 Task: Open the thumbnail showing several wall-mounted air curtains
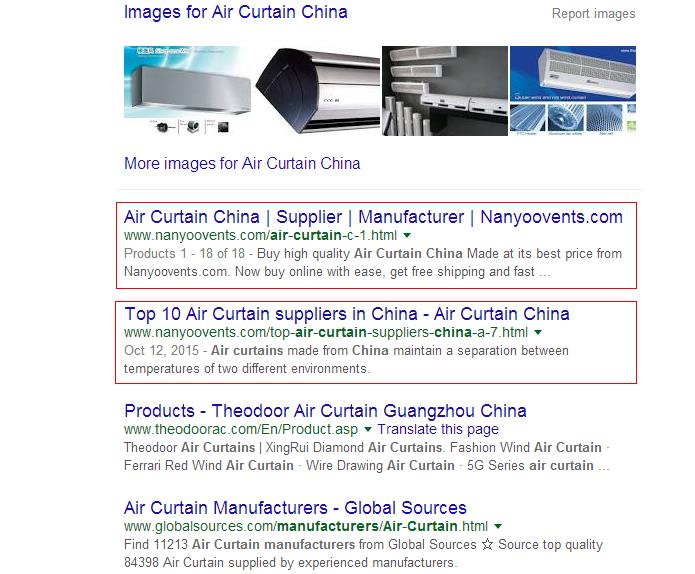(445, 91)
